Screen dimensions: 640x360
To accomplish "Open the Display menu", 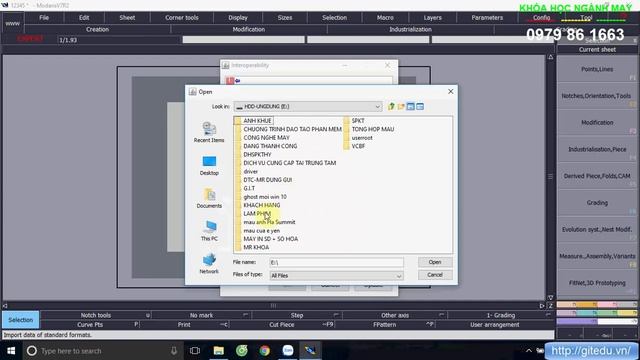I will (238, 18).
